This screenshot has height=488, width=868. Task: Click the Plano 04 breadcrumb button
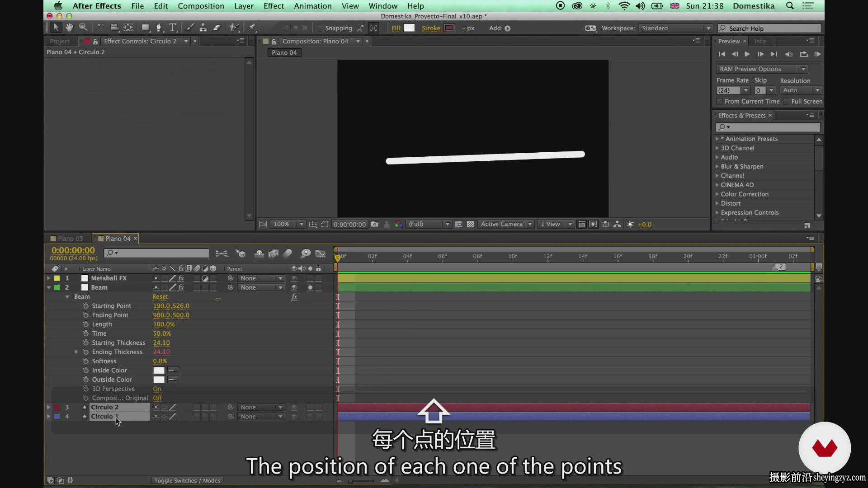[284, 52]
